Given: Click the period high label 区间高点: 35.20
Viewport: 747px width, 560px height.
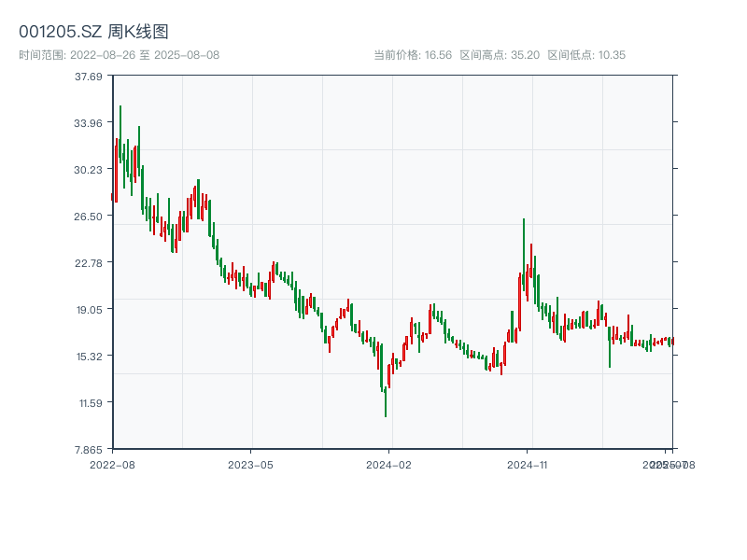Looking at the screenshot, I should coord(500,55).
